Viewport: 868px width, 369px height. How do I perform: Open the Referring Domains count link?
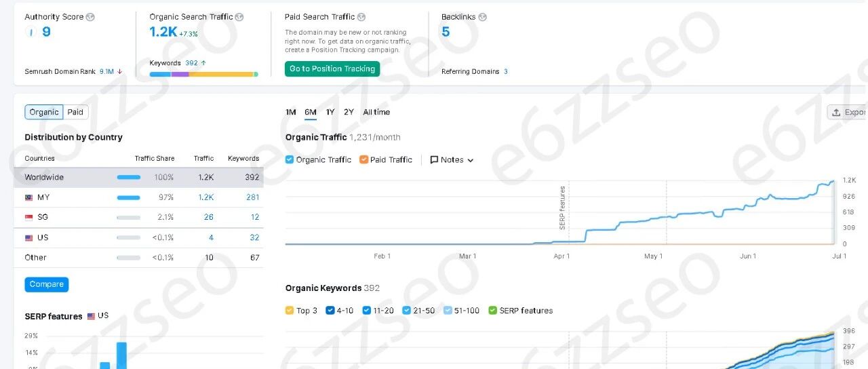pyautogui.click(x=506, y=71)
